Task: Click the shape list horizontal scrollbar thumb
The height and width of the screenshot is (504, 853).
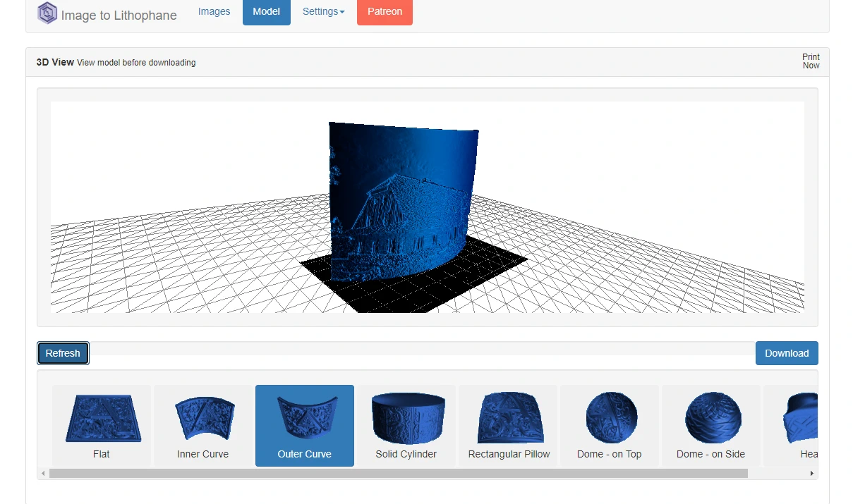Action: tap(398, 474)
